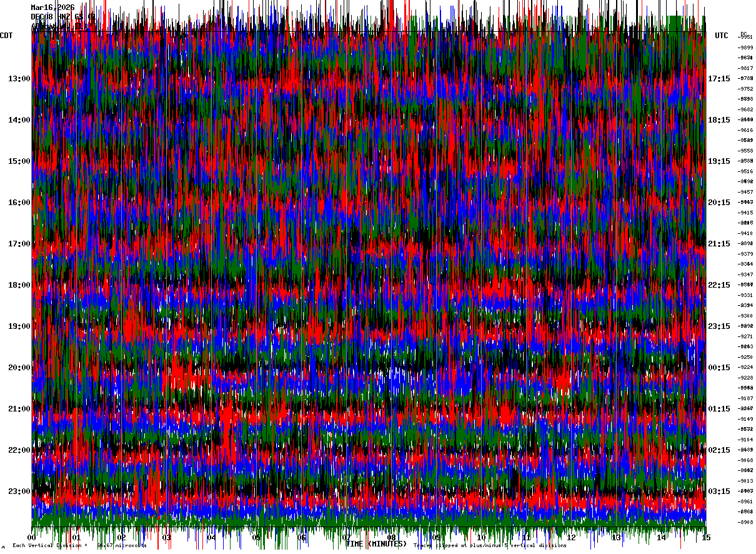Click minute tick label 02

pos(122,538)
